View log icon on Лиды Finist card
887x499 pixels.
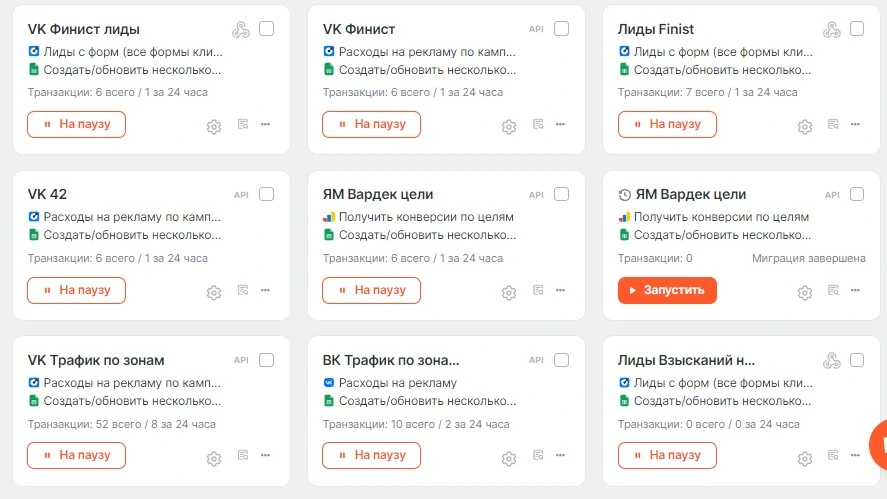(x=833, y=124)
